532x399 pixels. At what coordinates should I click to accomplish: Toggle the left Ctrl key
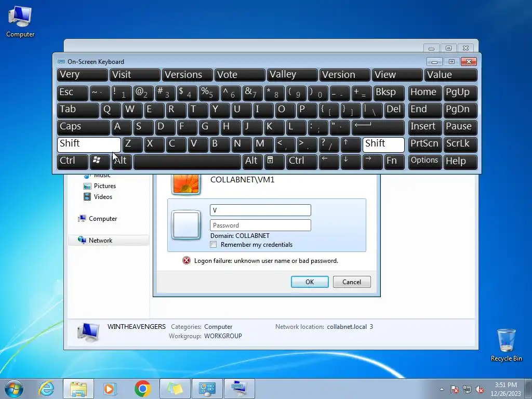73,161
